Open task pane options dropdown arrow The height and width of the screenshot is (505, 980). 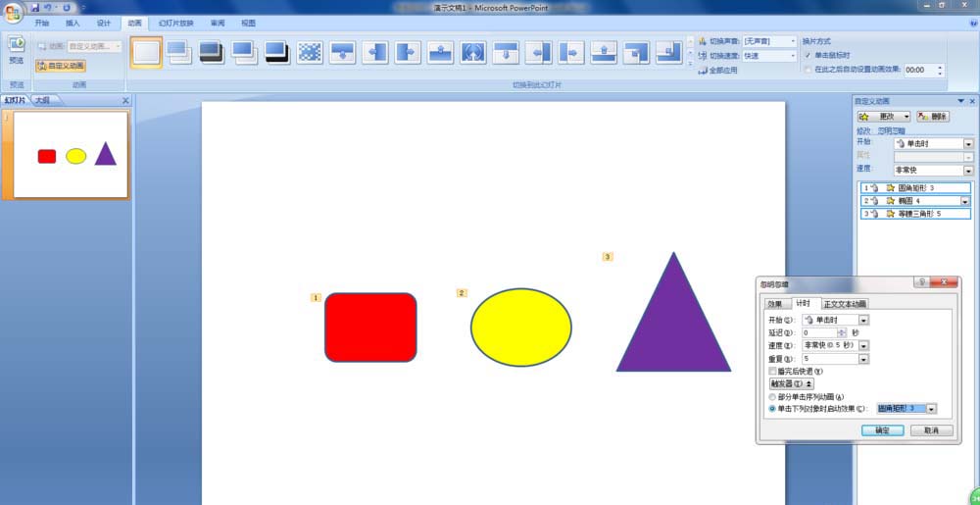pyautogui.click(x=961, y=101)
